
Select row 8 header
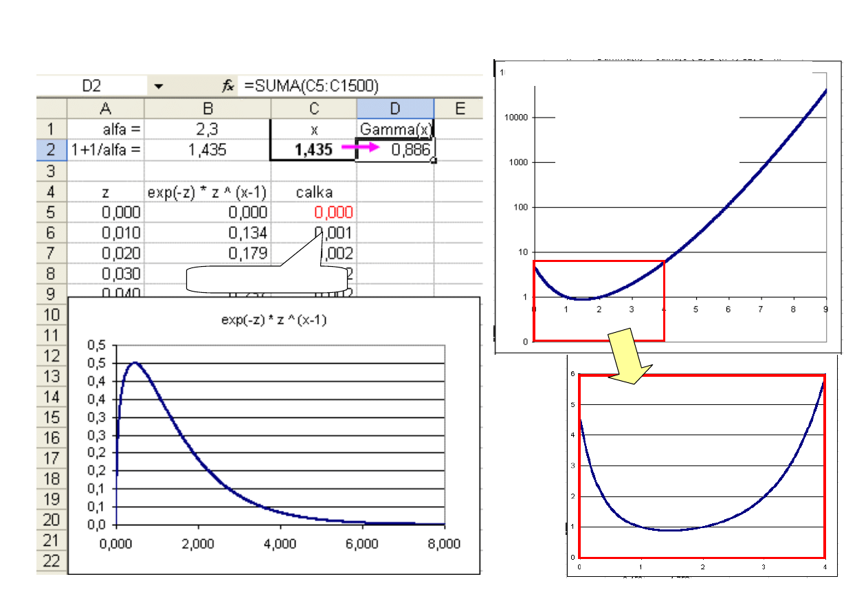point(52,273)
